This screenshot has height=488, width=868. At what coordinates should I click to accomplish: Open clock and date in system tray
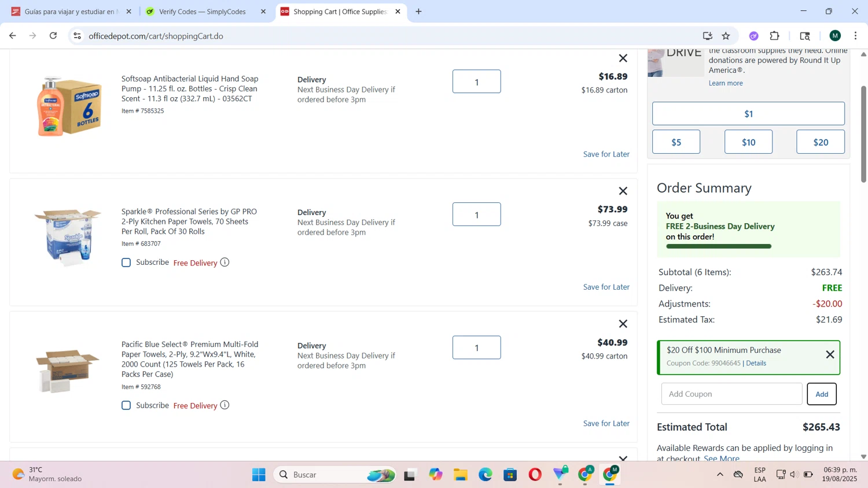(840, 474)
